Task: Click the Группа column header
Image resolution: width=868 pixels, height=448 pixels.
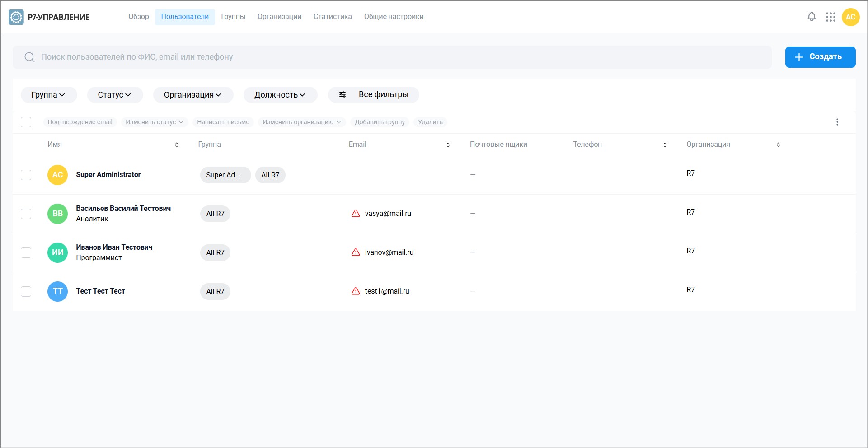Action: (209, 145)
